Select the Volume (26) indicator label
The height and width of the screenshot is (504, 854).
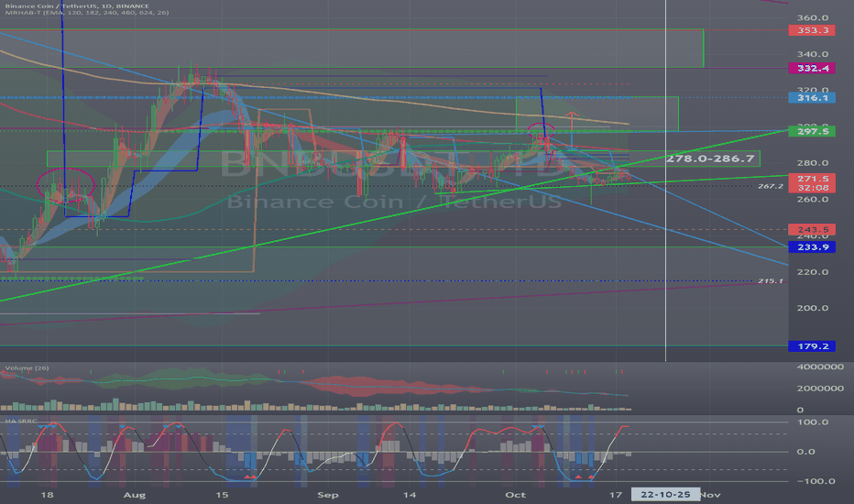[x=27, y=368]
